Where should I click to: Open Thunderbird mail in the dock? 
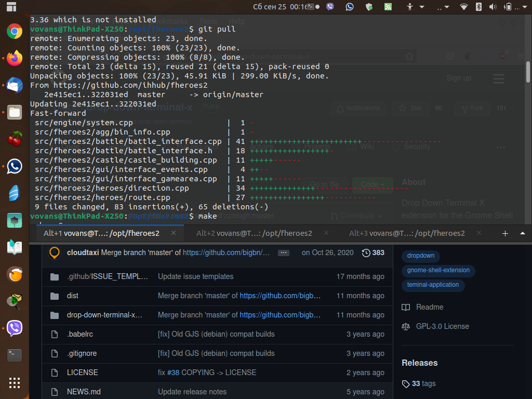pyautogui.click(x=14, y=86)
